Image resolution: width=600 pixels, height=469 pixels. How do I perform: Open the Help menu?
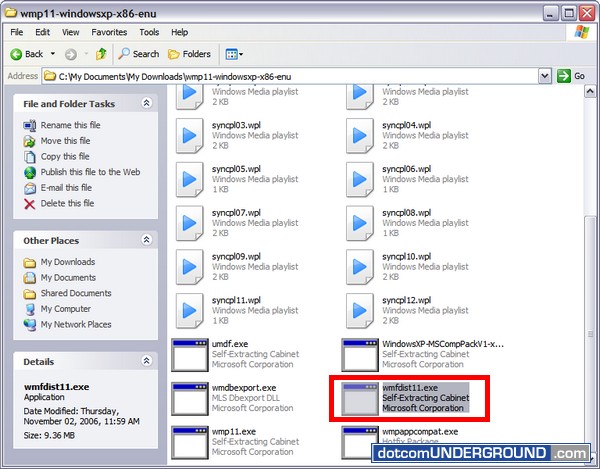[x=179, y=32]
